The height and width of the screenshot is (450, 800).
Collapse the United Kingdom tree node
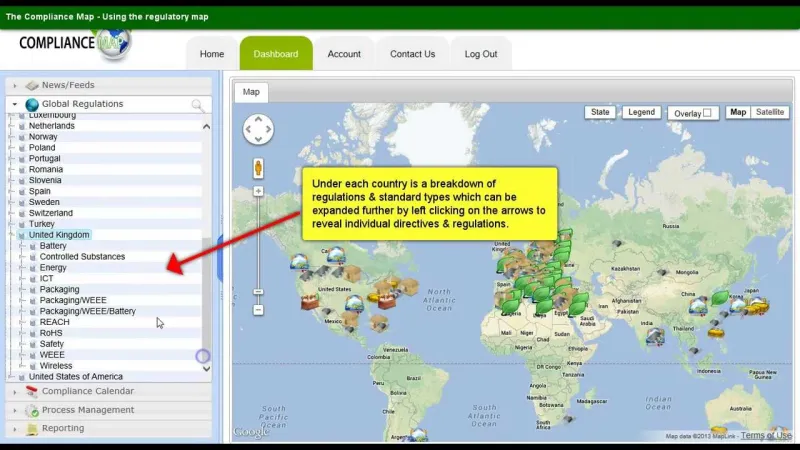click(12, 235)
